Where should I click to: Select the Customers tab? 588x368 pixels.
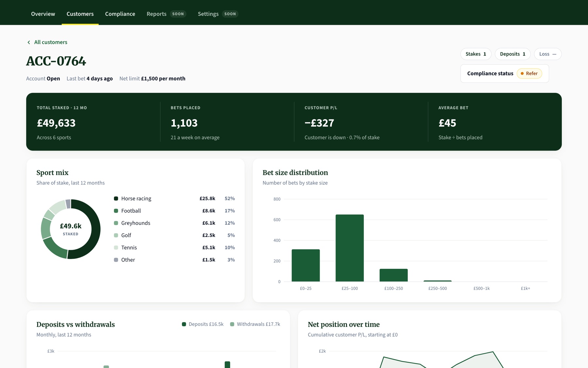pyautogui.click(x=80, y=14)
